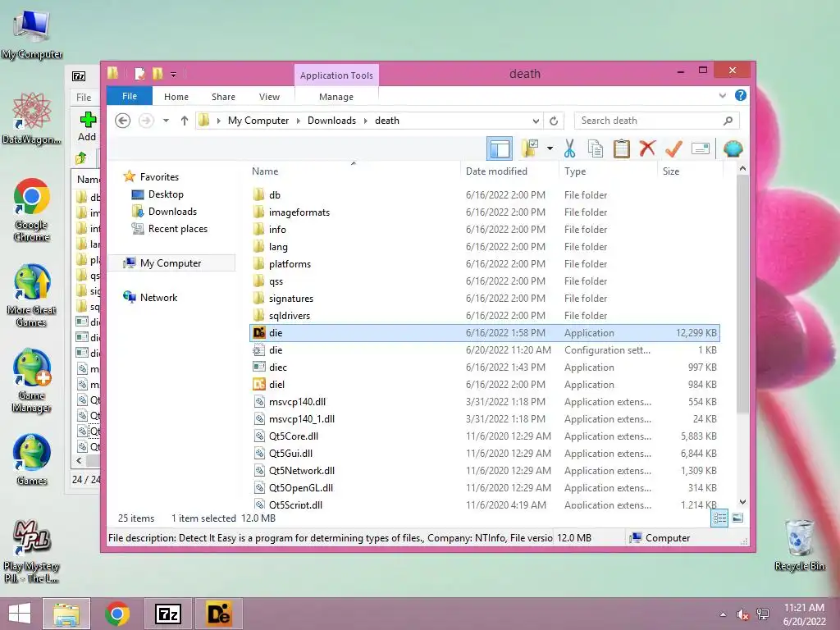This screenshot has width=840, height=630.
Task: Open Windows Start button
Action: pyautogui.click(x=20, y=614)
